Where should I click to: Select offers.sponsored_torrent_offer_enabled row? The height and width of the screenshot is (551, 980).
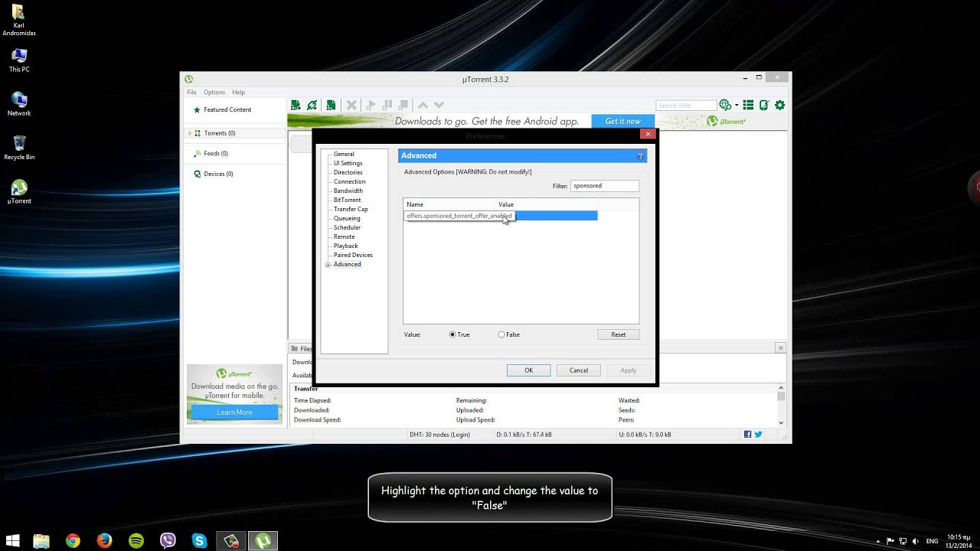click(x=501, y=216)
